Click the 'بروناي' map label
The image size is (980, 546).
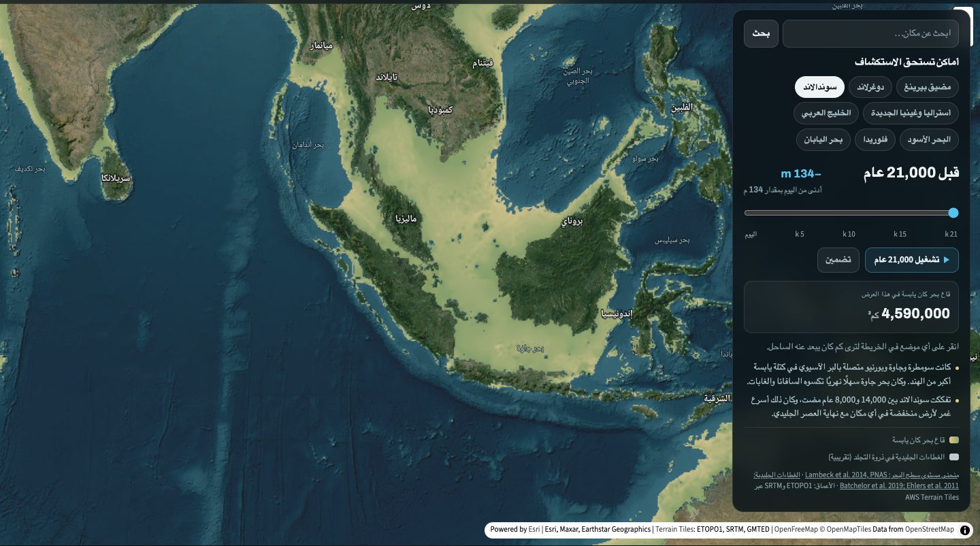[572, 222]
